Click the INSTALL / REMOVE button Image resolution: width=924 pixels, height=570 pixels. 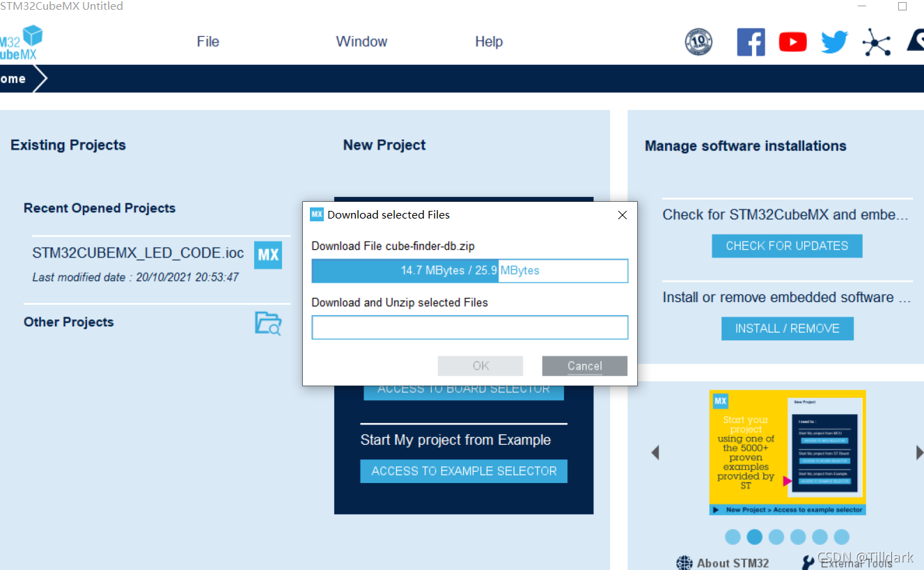pyautogui.click(x=788, y=328)
